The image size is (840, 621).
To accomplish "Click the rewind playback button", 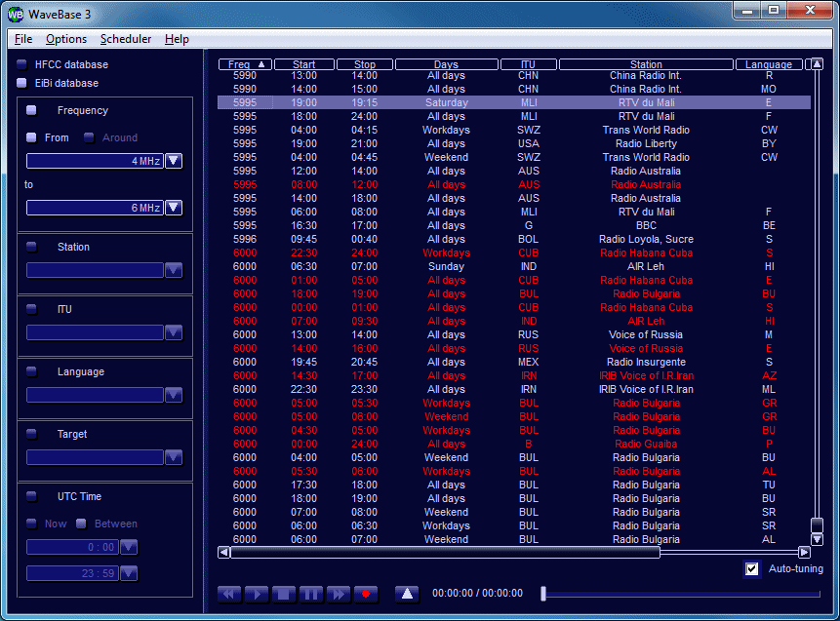I will pyautogui.click(x=230, y=594).
